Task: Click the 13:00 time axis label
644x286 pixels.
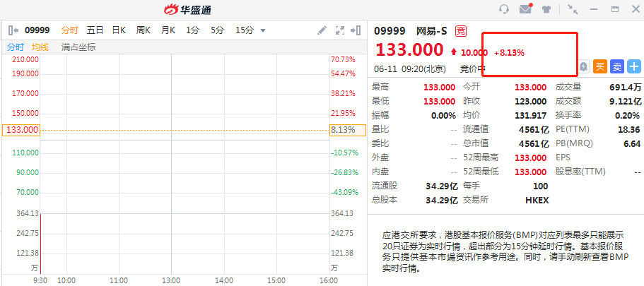Action: tap(171, 280)
